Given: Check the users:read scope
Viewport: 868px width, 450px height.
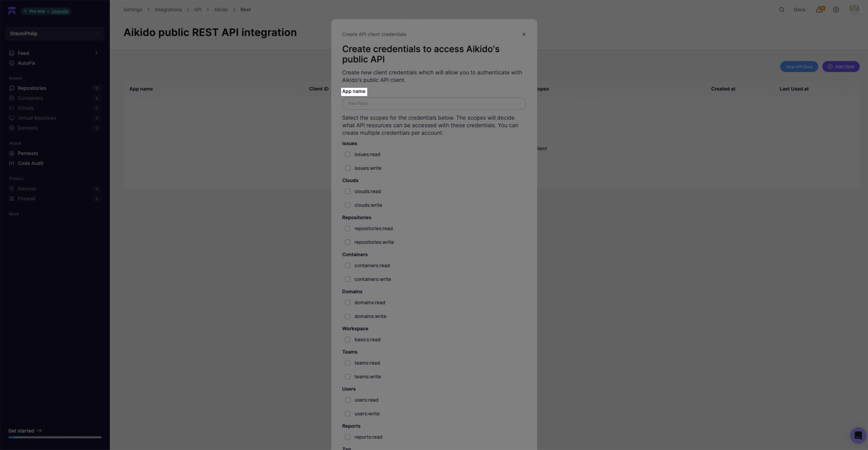Looking at the screenshot, I should click(x=348, y=400).
